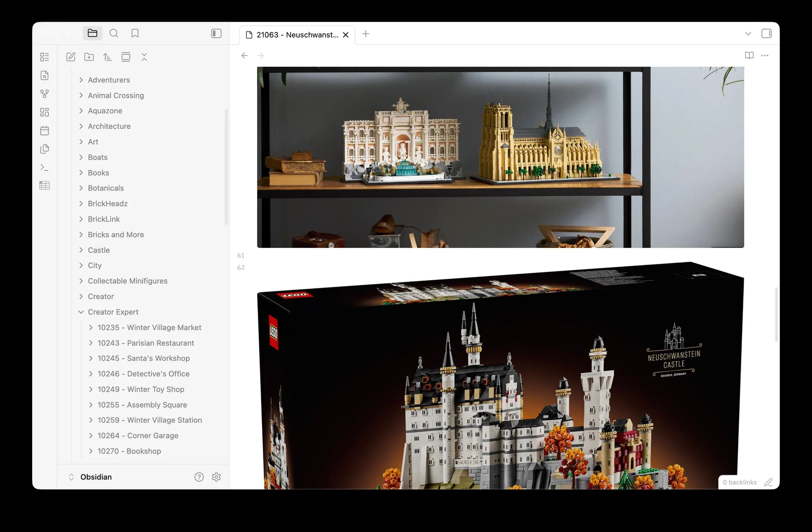Viewport: 812px width, 532px height.
Task: Open 10255 - Assembly Square folder
Action: 142,405
